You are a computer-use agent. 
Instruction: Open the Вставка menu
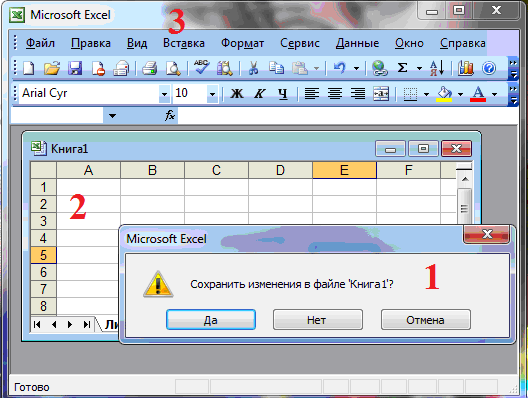[x=184, y=43]
